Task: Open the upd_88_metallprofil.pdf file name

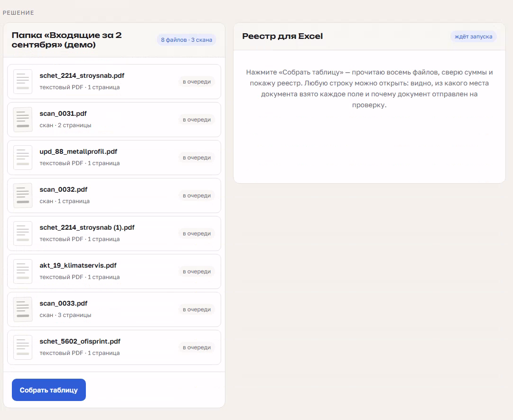Action: [78, 151]
